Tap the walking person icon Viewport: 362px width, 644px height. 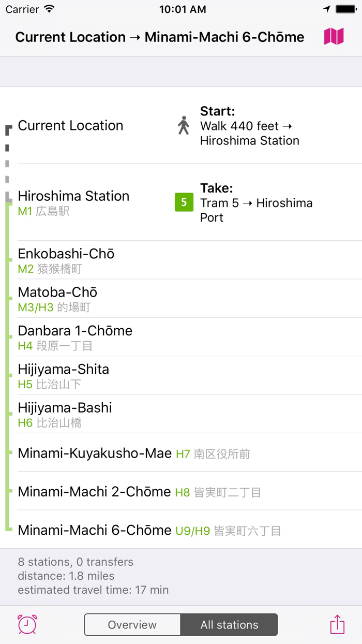point(183,126)
